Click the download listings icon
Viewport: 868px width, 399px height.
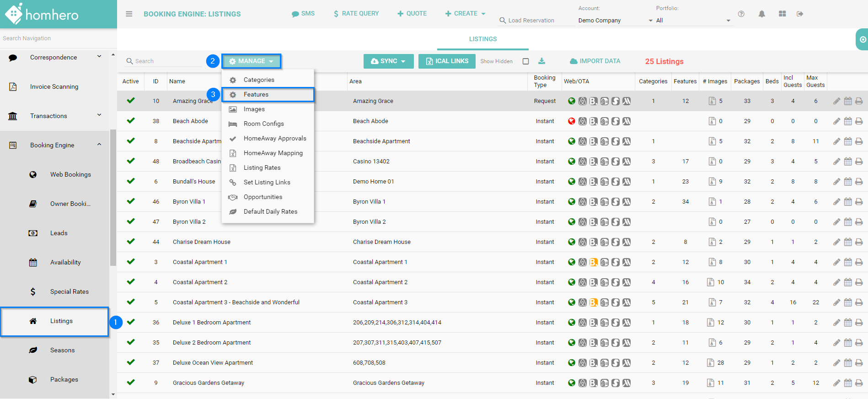(541, 61)
